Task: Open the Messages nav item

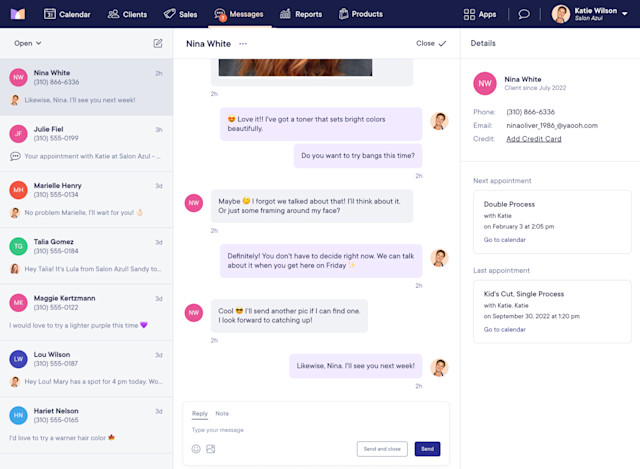Action: coord(239,14)
